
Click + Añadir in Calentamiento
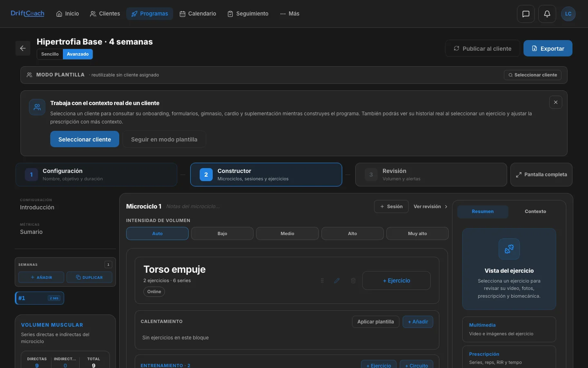click(418, 322)
